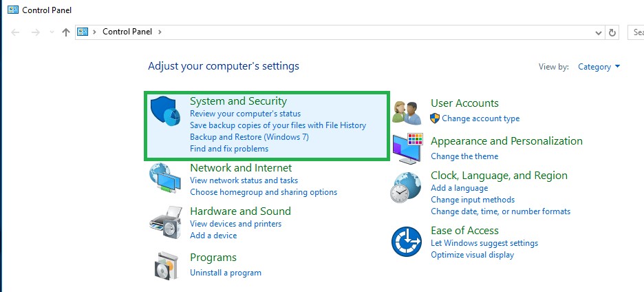The height and width of the screenshot is (292, 644).
Task: Open the Hardware and Sound printer icon
Action: pyautogui.click(x=165, y=222)
